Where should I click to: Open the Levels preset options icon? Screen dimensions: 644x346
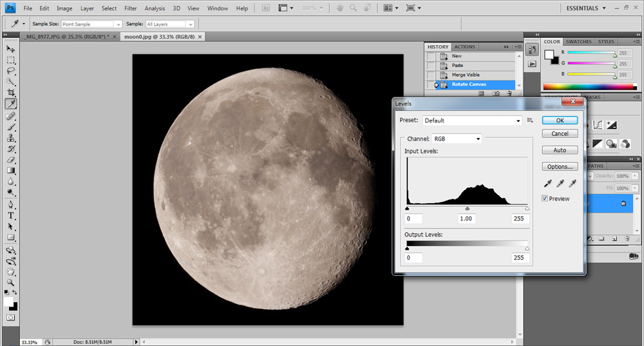[531, 120]
